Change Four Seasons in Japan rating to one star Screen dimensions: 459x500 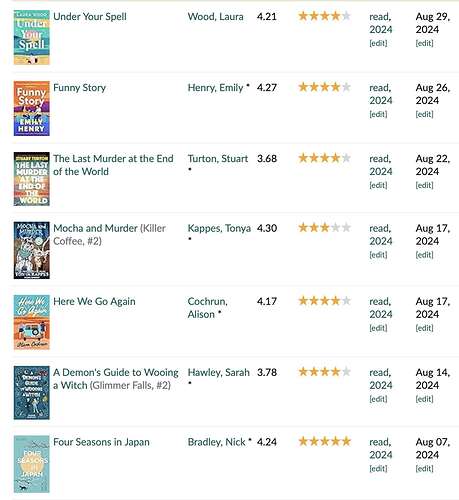303,441
